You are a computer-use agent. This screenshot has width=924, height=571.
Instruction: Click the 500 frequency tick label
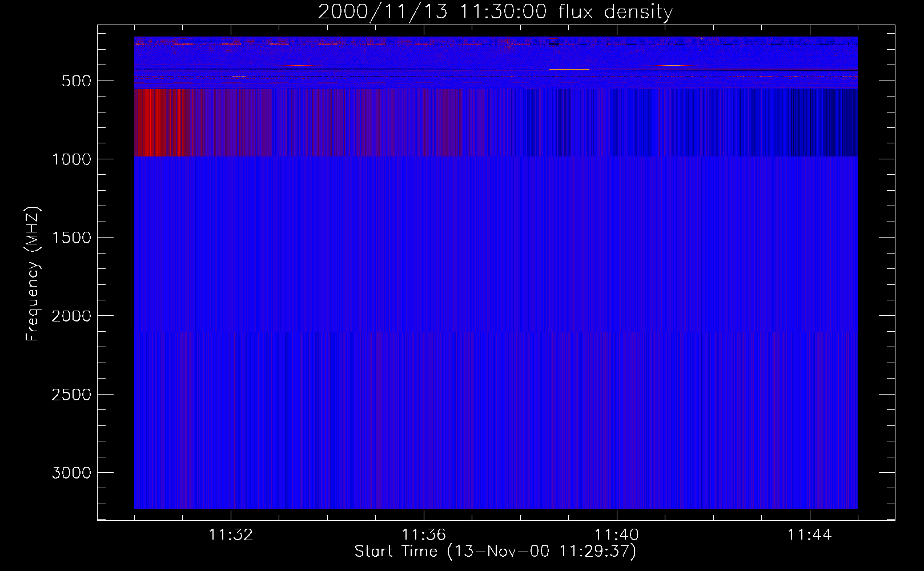click(x=77, y=81)
